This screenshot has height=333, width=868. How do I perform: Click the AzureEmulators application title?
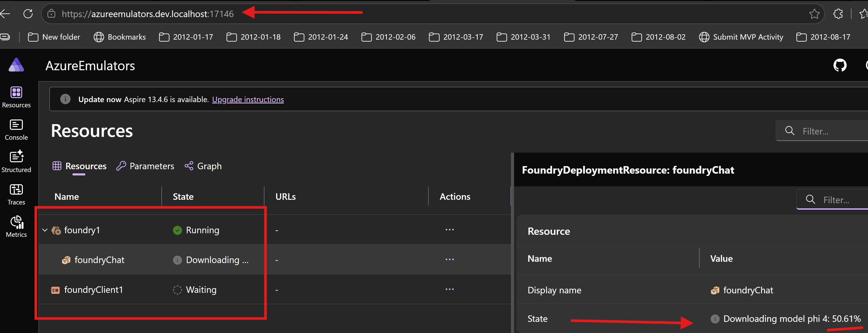[x=90, y=66]
